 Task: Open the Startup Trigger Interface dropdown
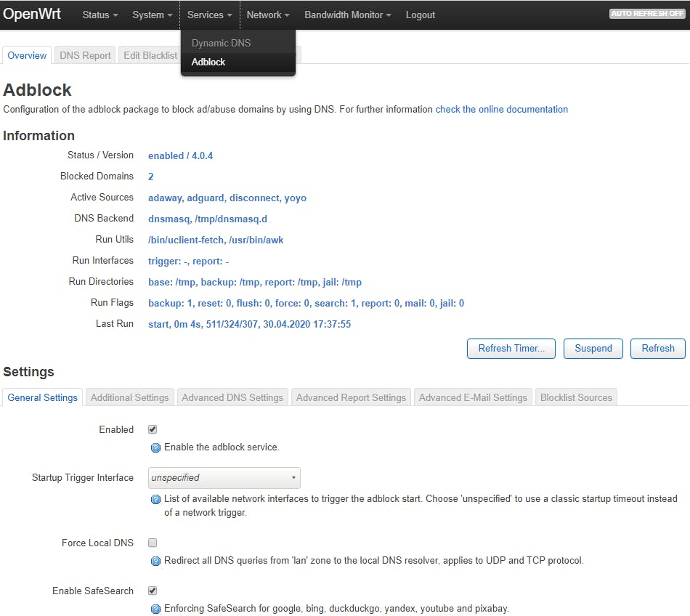pos(224,478)
